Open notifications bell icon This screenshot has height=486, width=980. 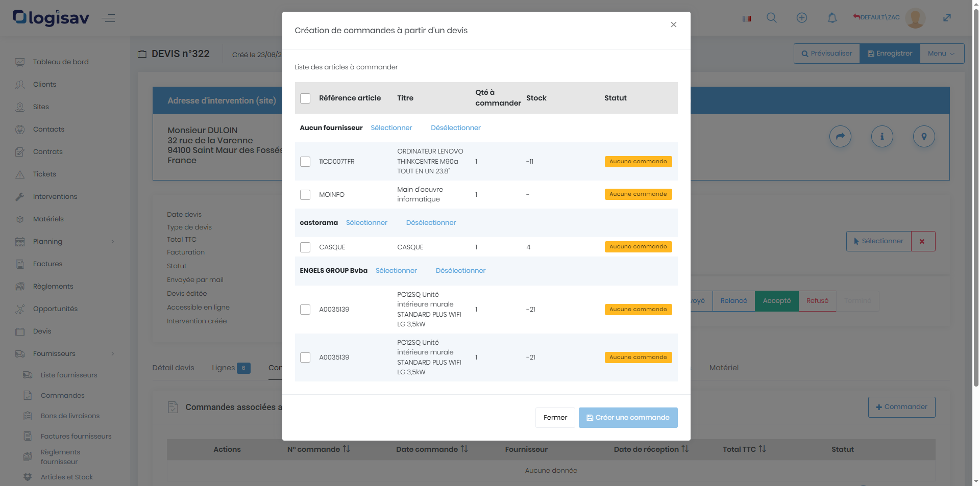[x=832, y=18]
